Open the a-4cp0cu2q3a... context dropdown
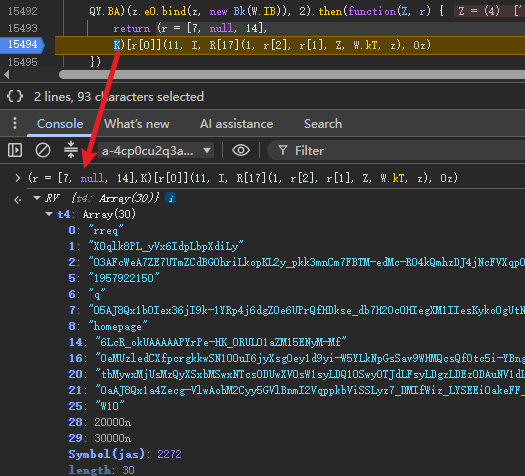Viewport: 525px width, 476px height. point(156,151)
